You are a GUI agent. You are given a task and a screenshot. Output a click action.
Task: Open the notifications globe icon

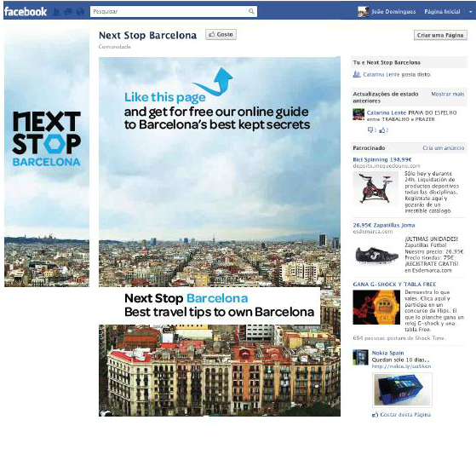pos(80,12)
